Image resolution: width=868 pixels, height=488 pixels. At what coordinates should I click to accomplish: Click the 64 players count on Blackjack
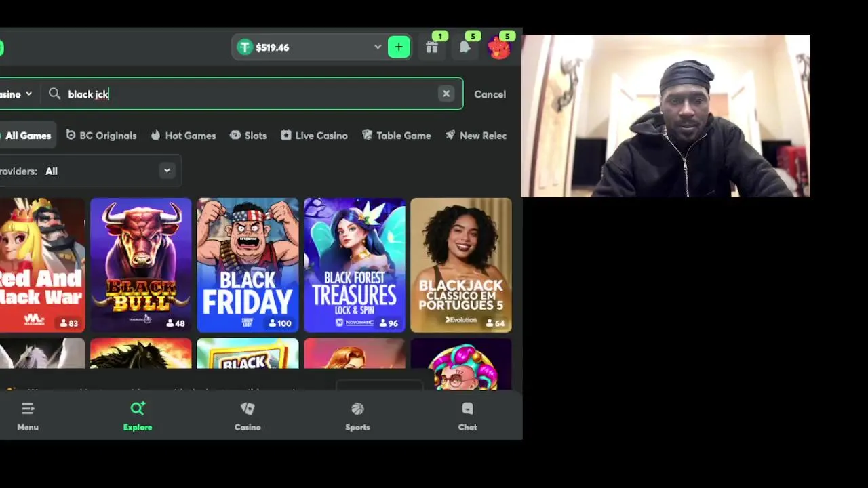click(494, 323)
